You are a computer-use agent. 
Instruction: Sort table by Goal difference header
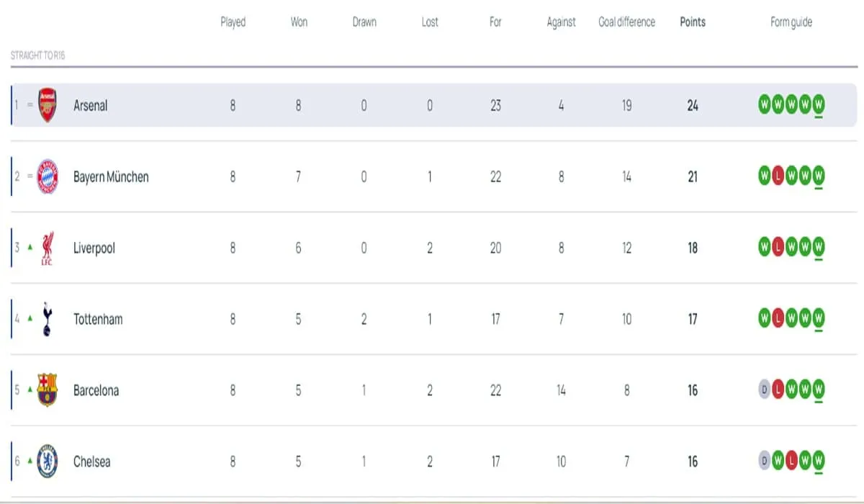pyautogui.click(x=626, y=22)
